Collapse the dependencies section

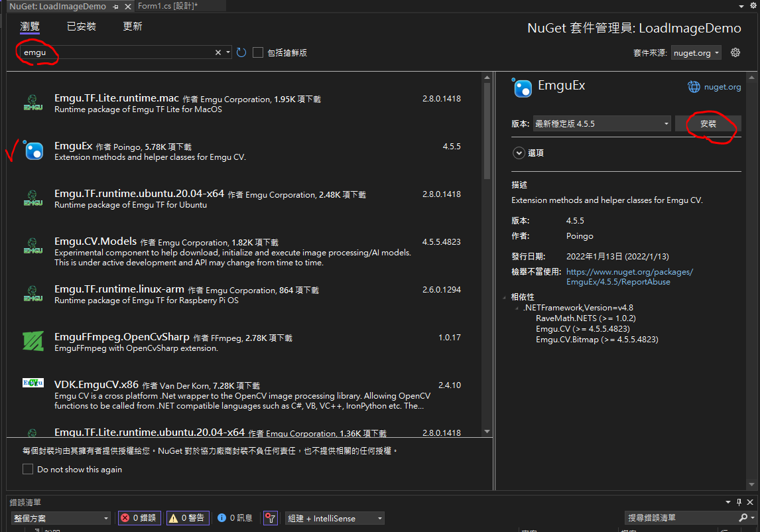[505, 297]
